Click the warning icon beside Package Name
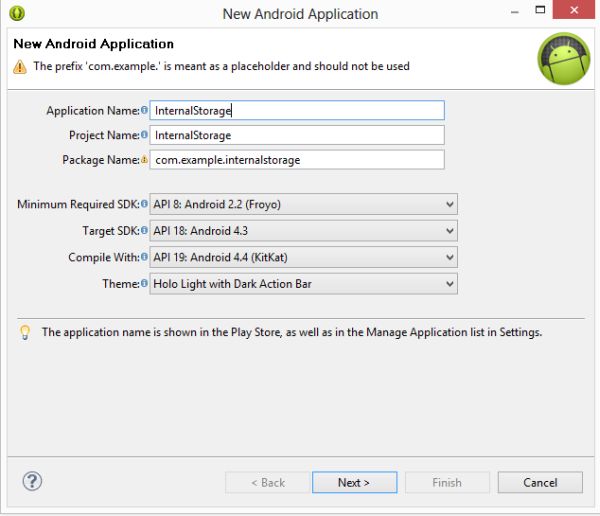 (145, 159)
